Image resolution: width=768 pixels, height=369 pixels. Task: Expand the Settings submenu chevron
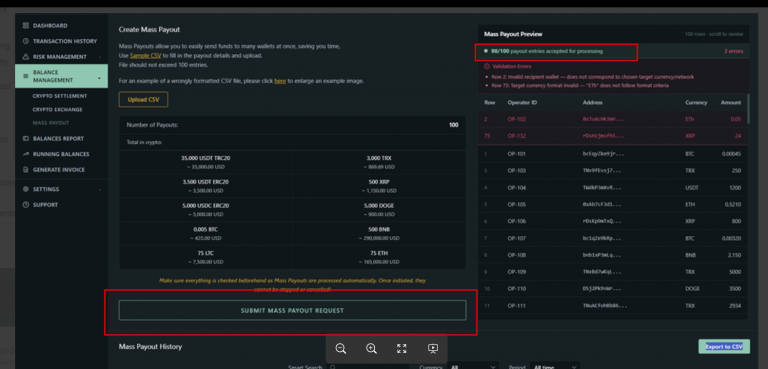(x=100, y=189)
